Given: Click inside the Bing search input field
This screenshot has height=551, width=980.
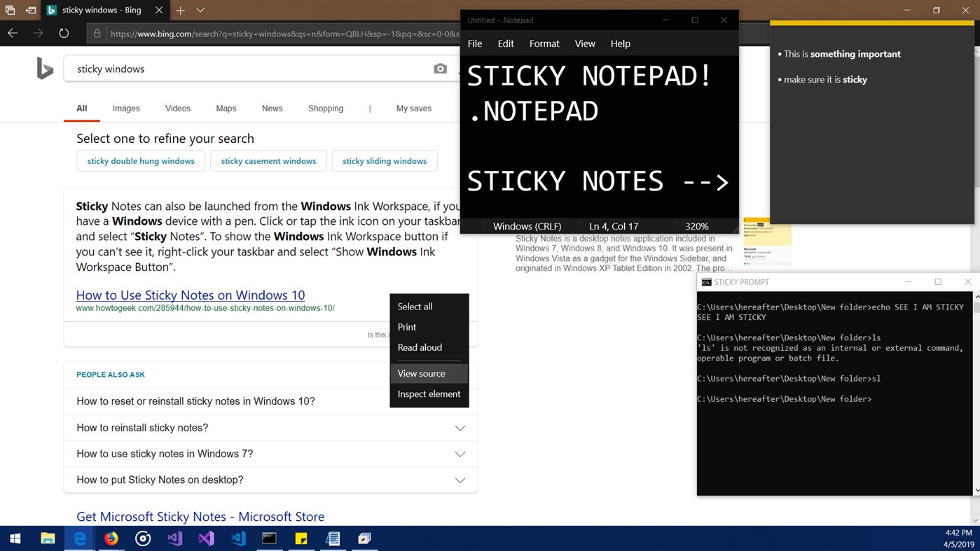Looking at the screenshot, I should click(x=210, y=69).
